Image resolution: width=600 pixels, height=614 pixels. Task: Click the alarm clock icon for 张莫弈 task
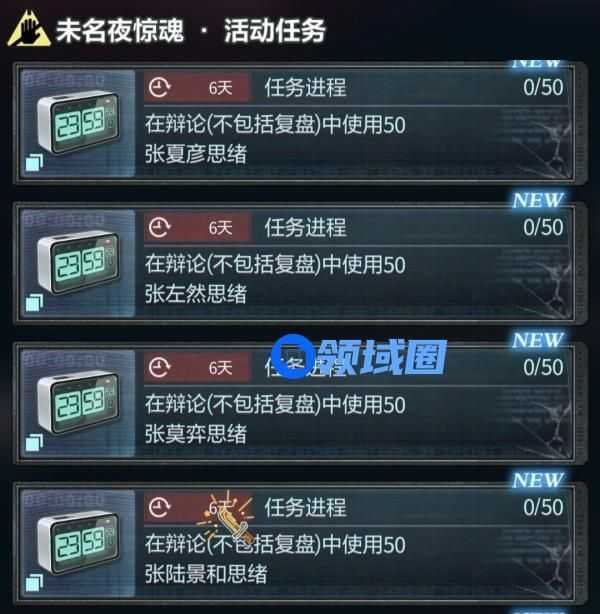pos(78,403)
